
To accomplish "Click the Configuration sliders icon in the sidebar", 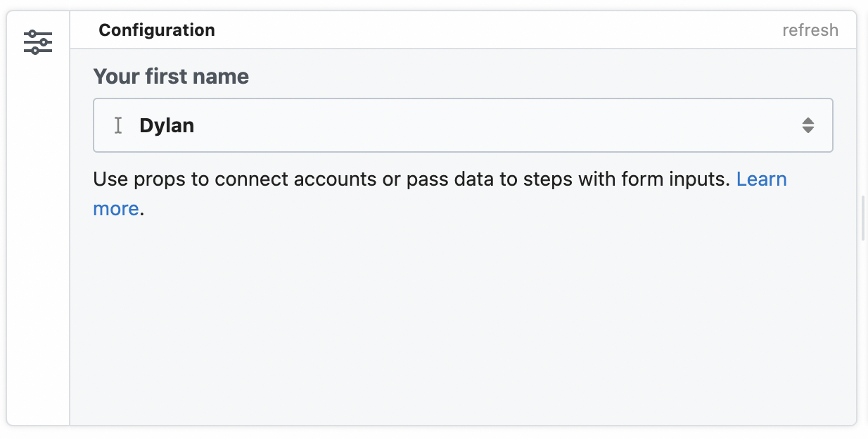I will click(x=38, y=42).
